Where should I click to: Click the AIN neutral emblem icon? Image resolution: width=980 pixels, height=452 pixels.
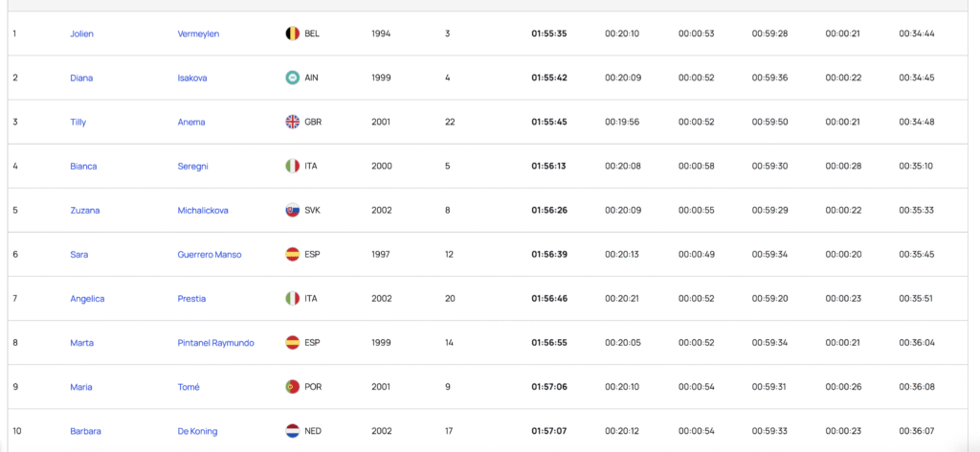[x=293, y=78]
